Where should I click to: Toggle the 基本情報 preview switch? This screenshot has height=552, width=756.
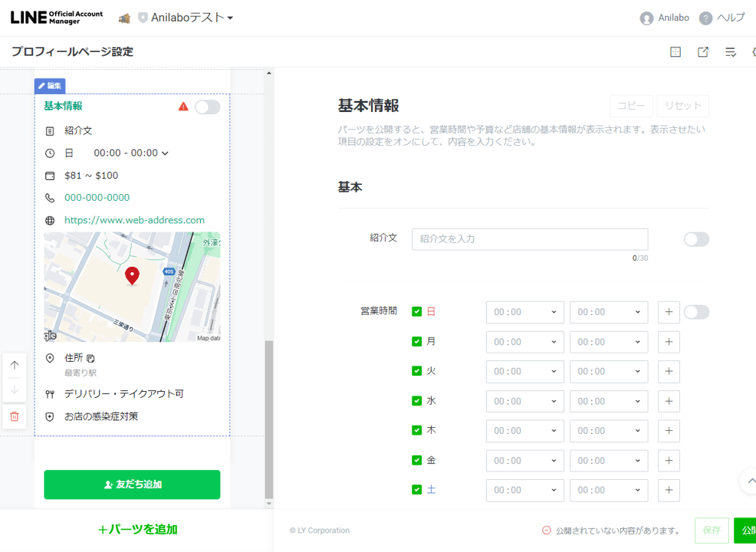pyautogui.click(x=207, y=107)
